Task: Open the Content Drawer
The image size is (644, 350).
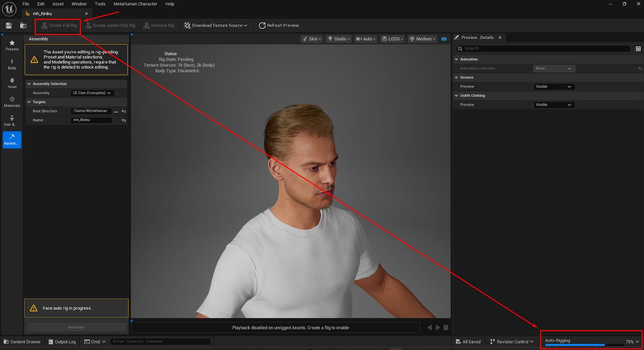Action: click(22, 342)
